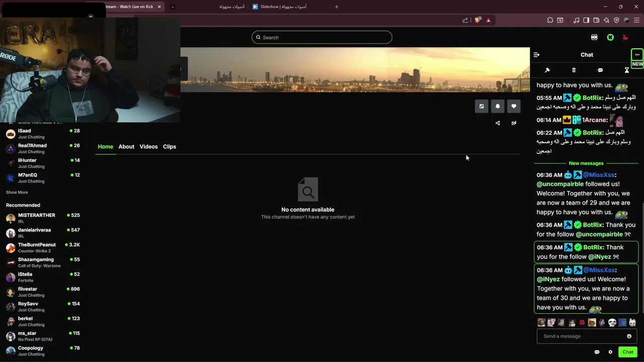Toggle follow with the heart button
The width and height of the screenshot is (644, 362).
514,106
